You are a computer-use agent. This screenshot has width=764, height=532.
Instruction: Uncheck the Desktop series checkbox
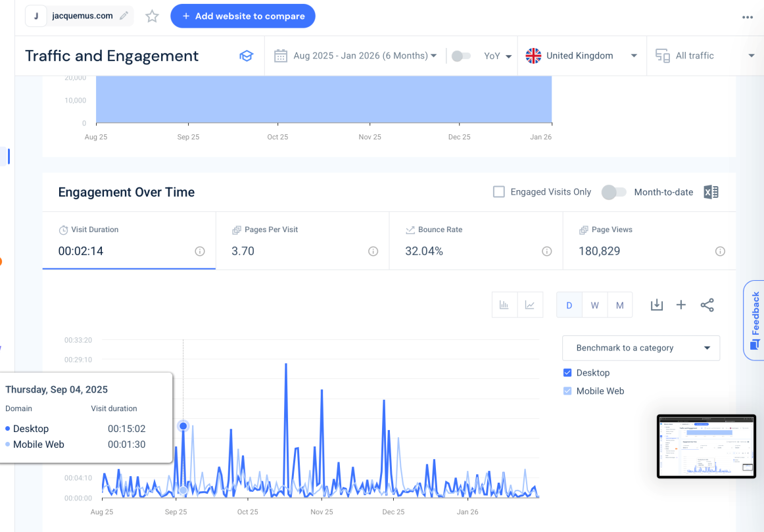(x=567, y=373)
